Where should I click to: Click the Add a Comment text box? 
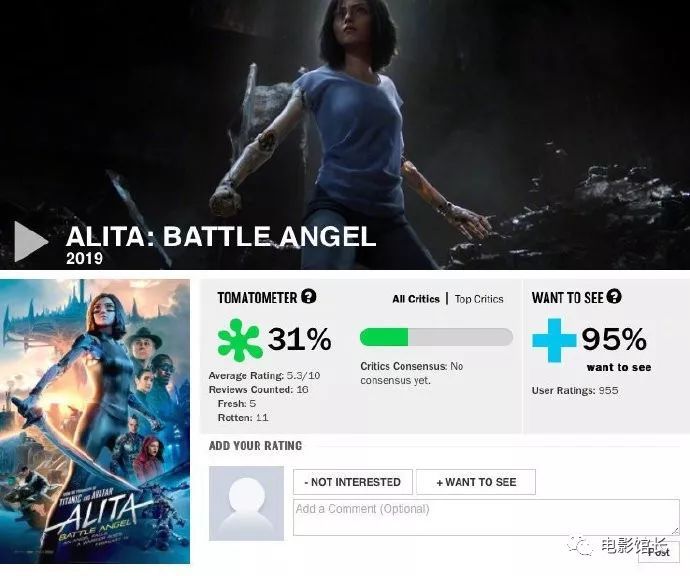click(486, 517)
